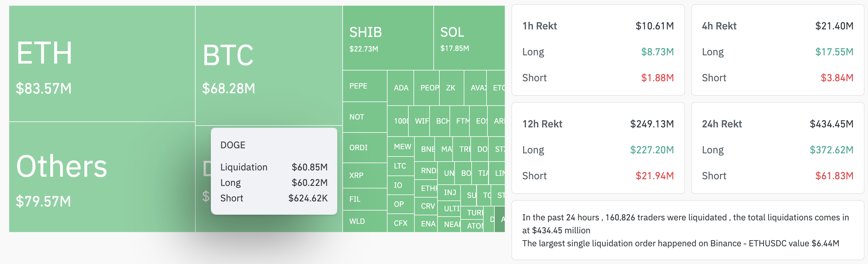
Task: Select the OP liquidation cell
Action: [400, 204]
